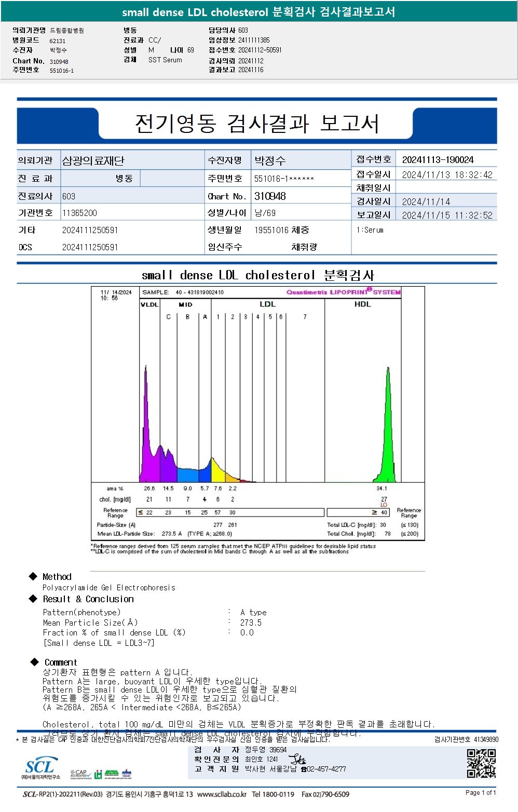Image resolution: width=518 pixels, height=812 pixels.
Task: Click the diamond bullet beside Result & Conclusion
Action: 33,599
